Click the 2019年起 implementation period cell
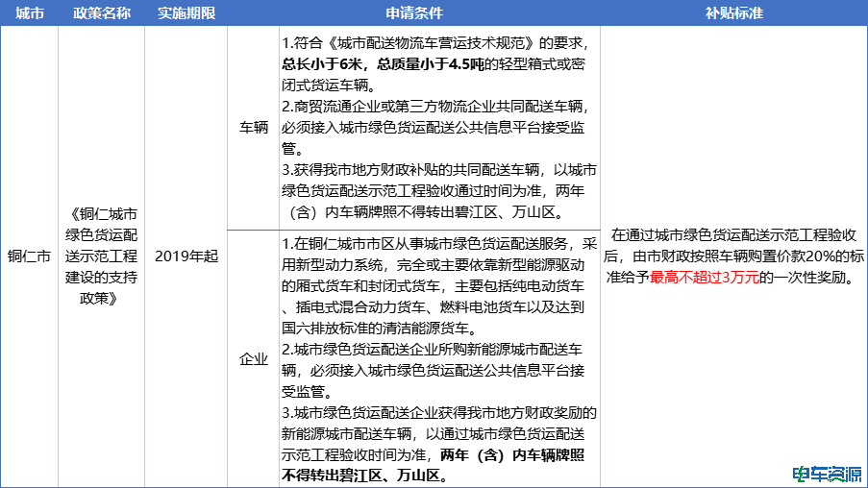Screen dimensions: 868x488 pyautogui.click(x=186, y=256)
